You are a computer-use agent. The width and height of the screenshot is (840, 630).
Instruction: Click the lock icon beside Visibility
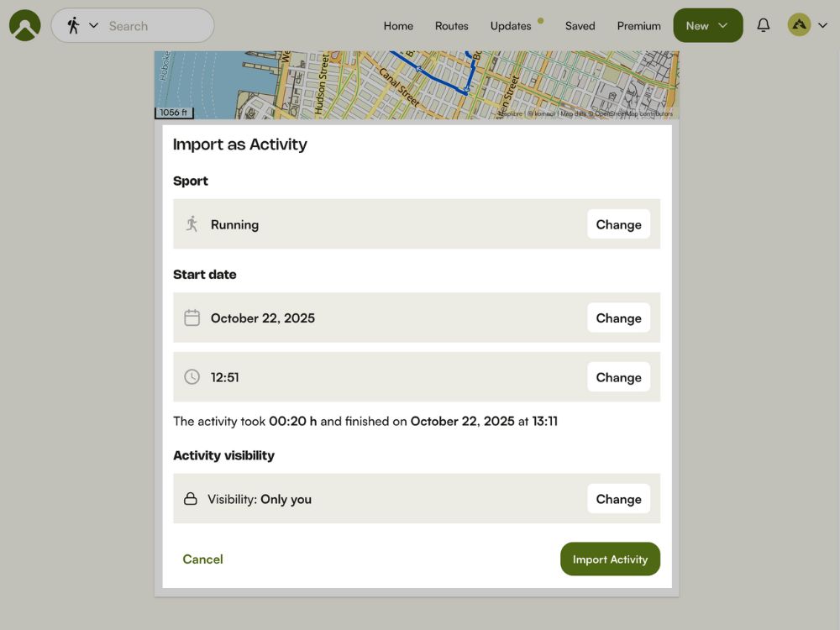191,499
